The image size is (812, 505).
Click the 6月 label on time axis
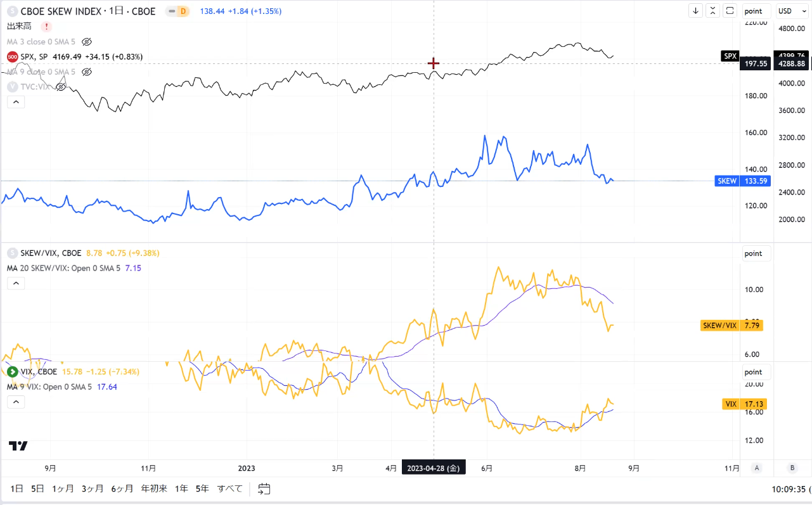click(x=487, y=468)
